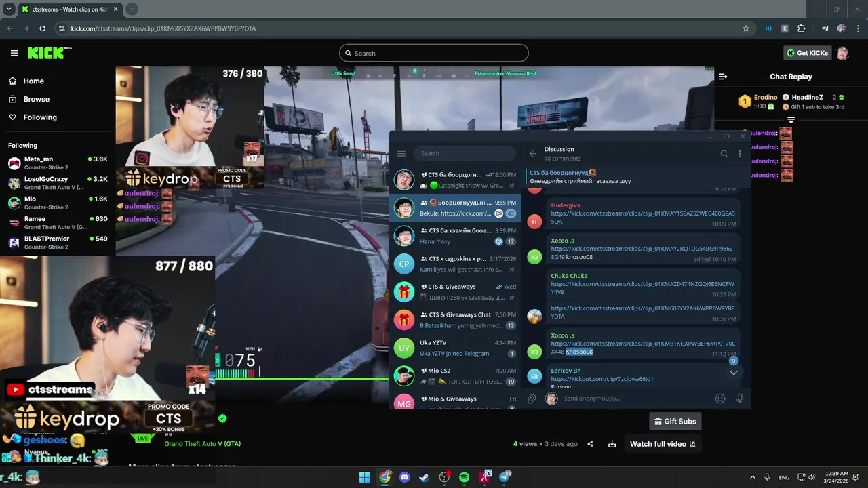Attach a file in Telegram
Screen dimensions: 868x488
[532, 399]
